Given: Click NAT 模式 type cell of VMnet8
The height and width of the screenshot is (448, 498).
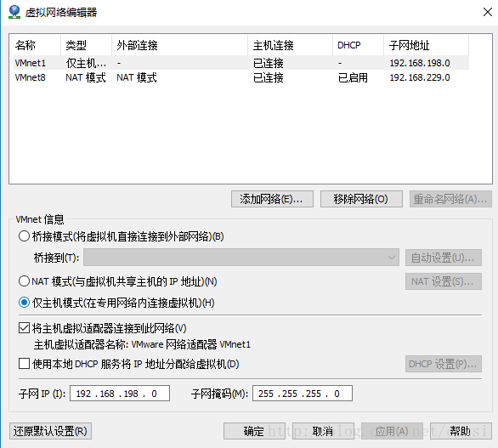Looking at the screenshot, I should 86,77.
